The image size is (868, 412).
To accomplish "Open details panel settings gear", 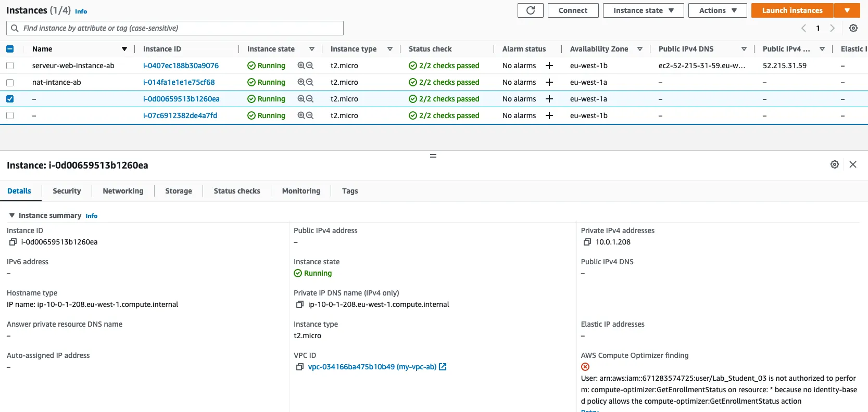I will pyautogui.click(x=834, y=164).
